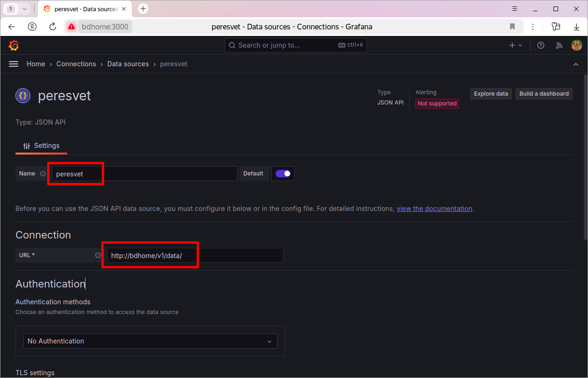
Task: Select the Settings tab
Action: pos(41,146)
